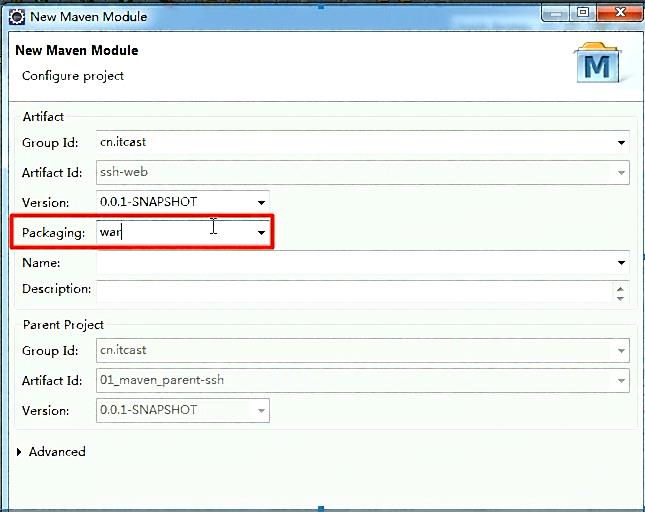The height and width of the screenshot is (512, 645).
Task: Expand the Advanced section
Action: click(x=19, y=452)
